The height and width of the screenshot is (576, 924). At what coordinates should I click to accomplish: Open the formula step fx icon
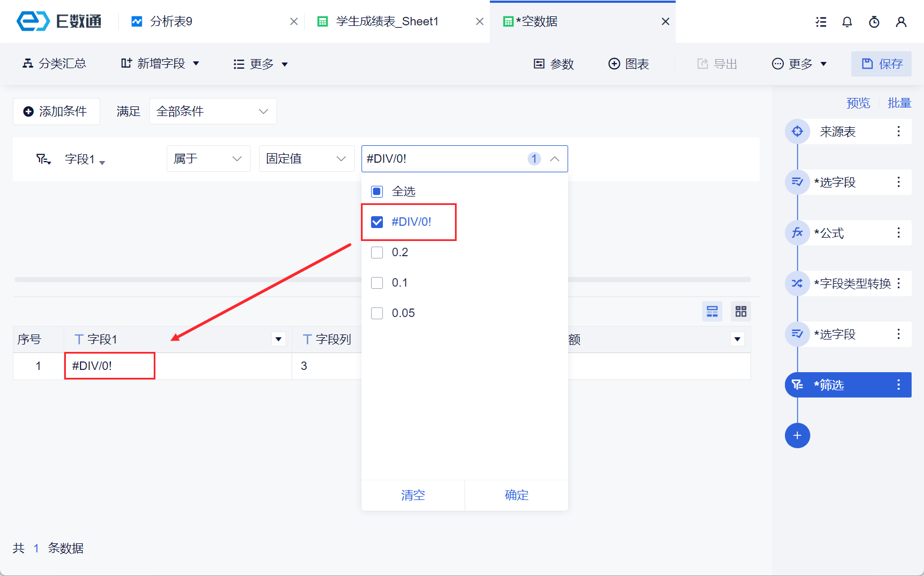[797, 233]
